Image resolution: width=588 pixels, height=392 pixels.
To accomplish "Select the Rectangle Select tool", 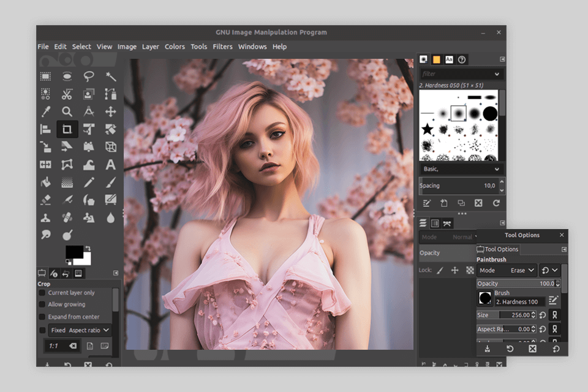I will [x=45, y=77].
